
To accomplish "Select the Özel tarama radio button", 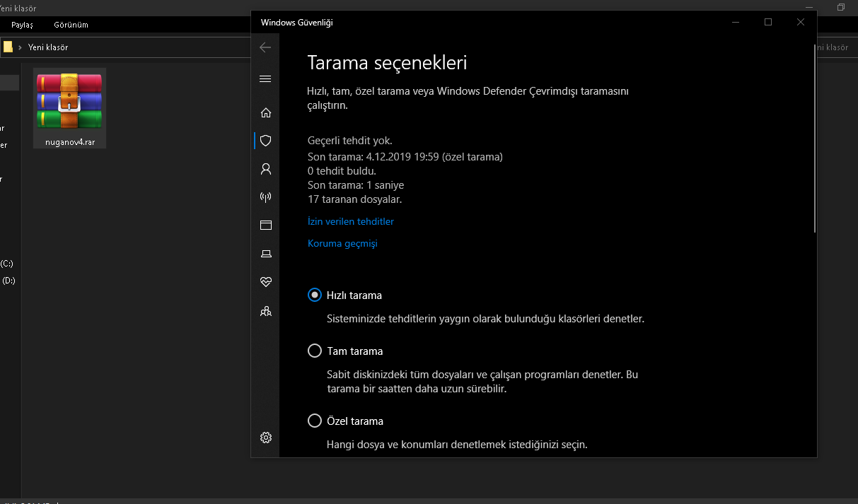I will 315,421.
